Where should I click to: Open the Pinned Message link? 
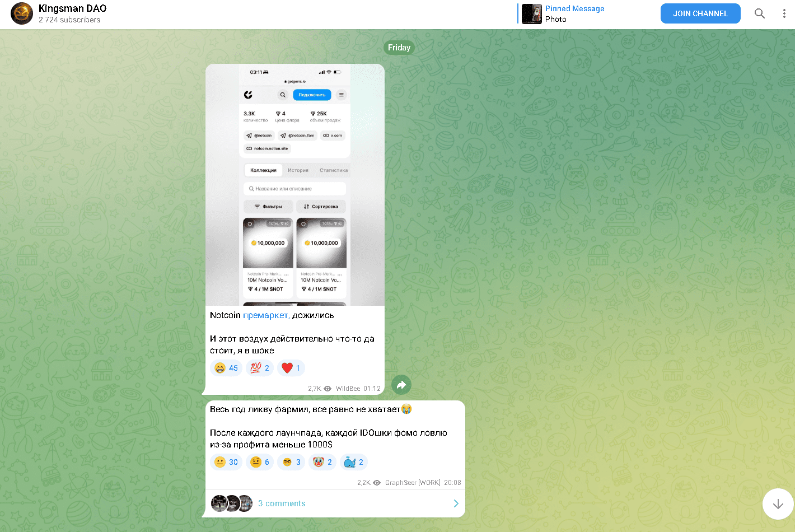coord(574,8)
